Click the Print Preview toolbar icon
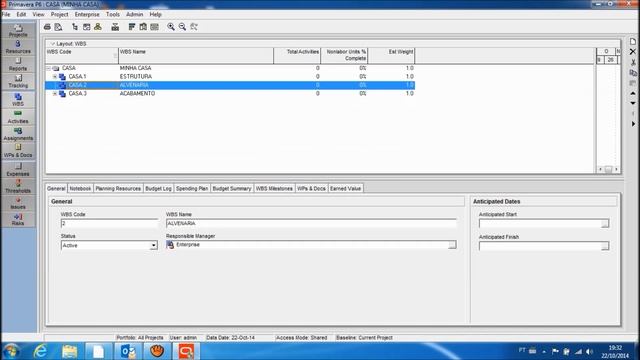The height and width of the screenshot is (360, 640). pyautogui.click(x=58, y=27)
